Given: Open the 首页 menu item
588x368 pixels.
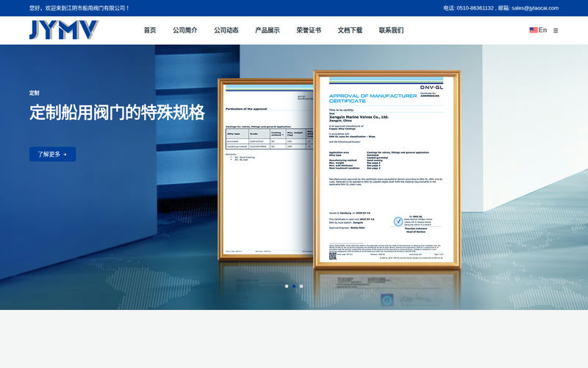Looking at the screenshot, I should pyautogui.click(x=150, y=30).
